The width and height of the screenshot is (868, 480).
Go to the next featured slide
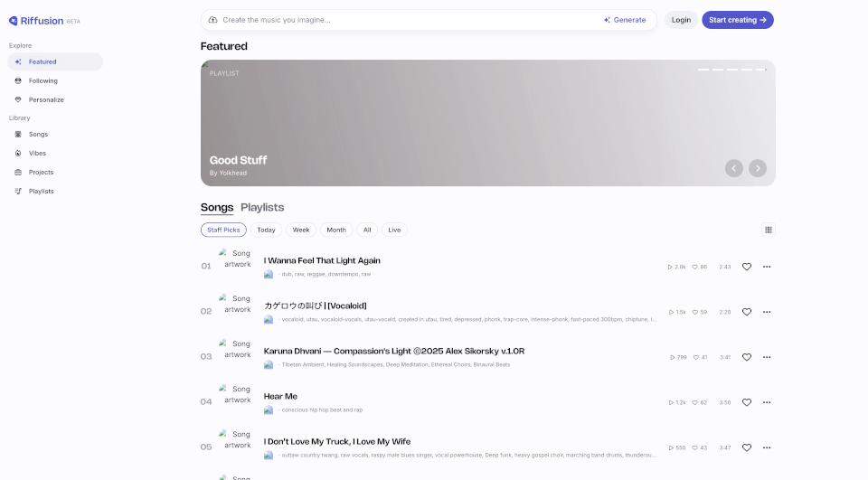coord(758,168)
